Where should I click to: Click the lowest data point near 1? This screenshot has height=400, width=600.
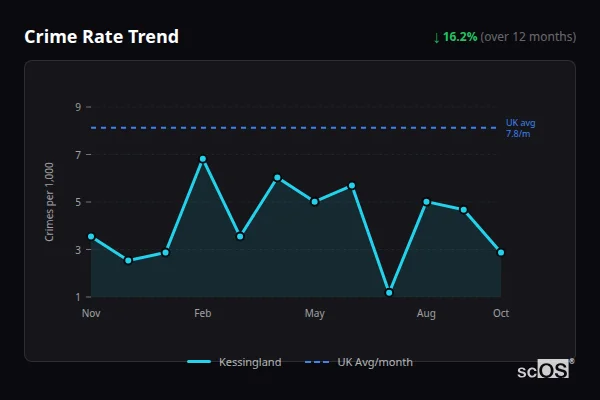tap(389, 293)
